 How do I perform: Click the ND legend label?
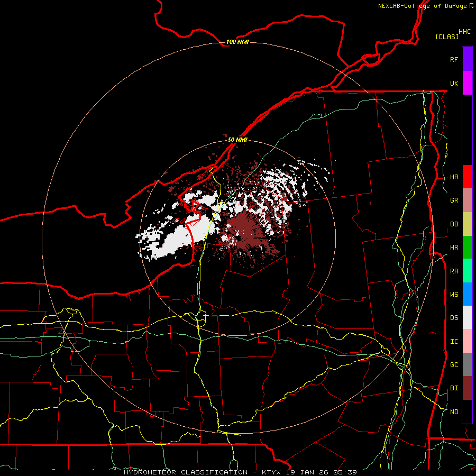[x=454, y=412]
